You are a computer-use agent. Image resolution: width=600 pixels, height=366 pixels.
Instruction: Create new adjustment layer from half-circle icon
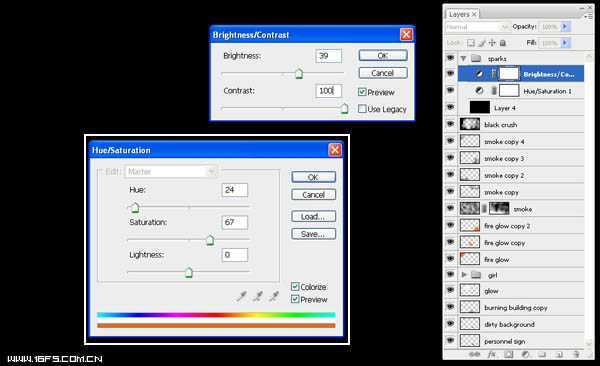(x=526, y=355)
